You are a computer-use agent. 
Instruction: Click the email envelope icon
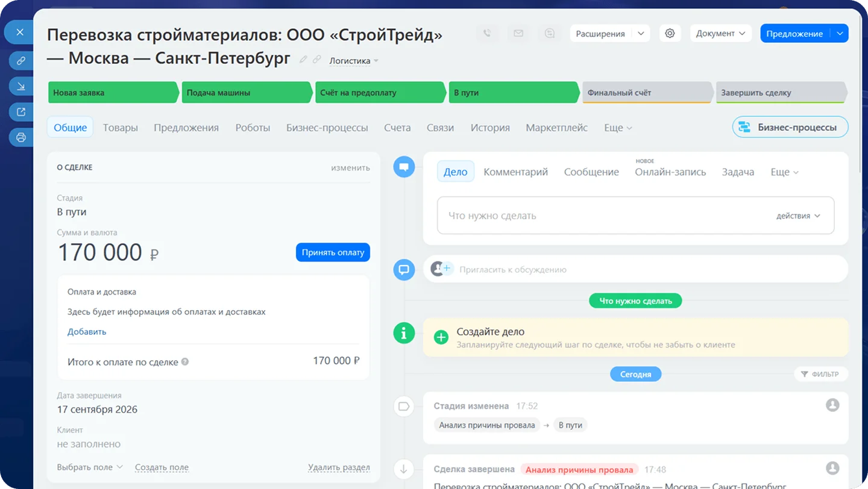[x=518, y=34]
